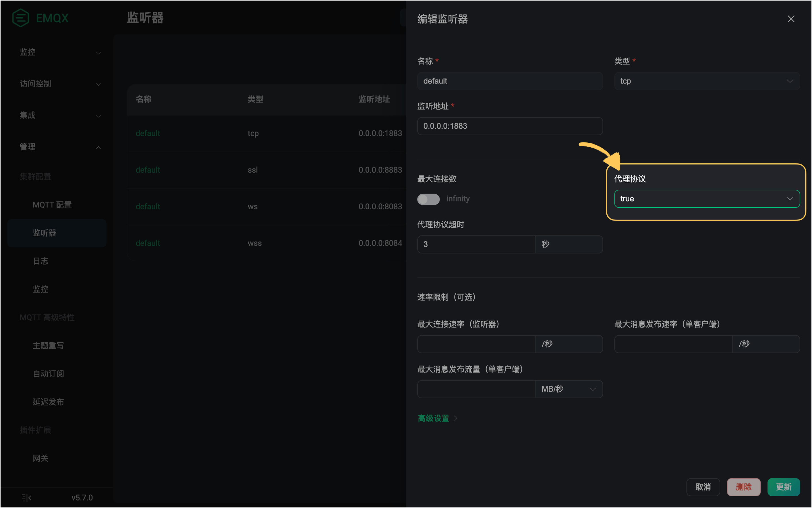Focus 最大连接速率（监听器） input
Screen dimensions: 812x508
(x=476, y=344)
